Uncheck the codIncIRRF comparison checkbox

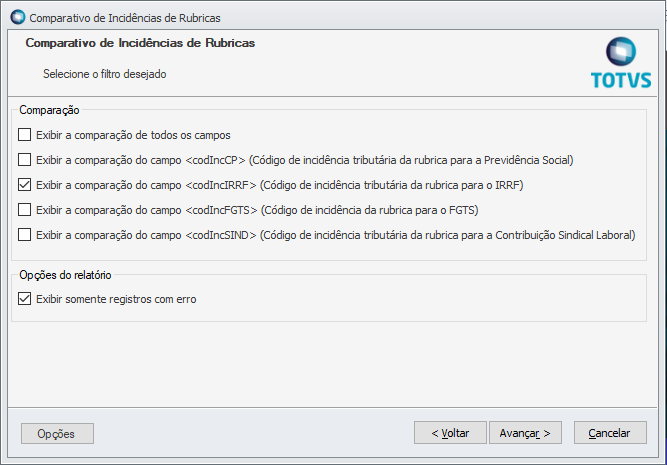25,184
